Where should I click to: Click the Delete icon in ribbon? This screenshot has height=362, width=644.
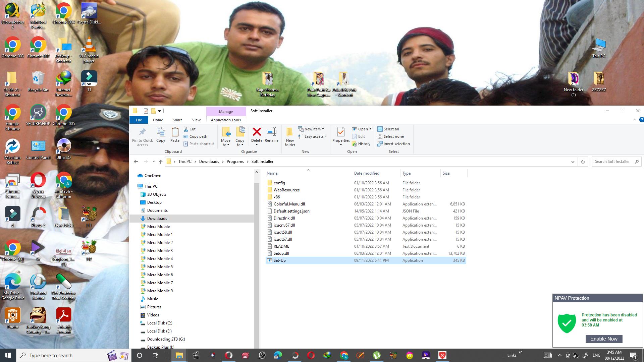(x=257, y=132)
